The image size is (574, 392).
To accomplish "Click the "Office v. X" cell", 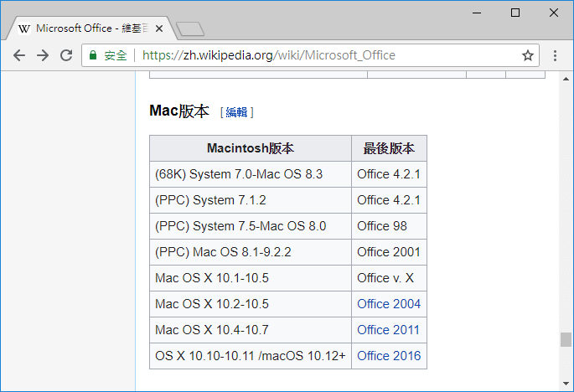I will coord(389,278).
